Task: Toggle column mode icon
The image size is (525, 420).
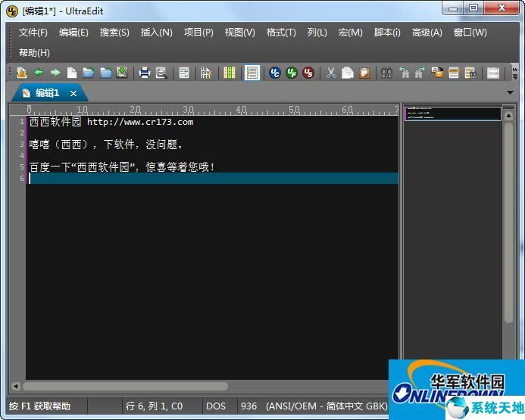Action: click(x=230, y=73)
